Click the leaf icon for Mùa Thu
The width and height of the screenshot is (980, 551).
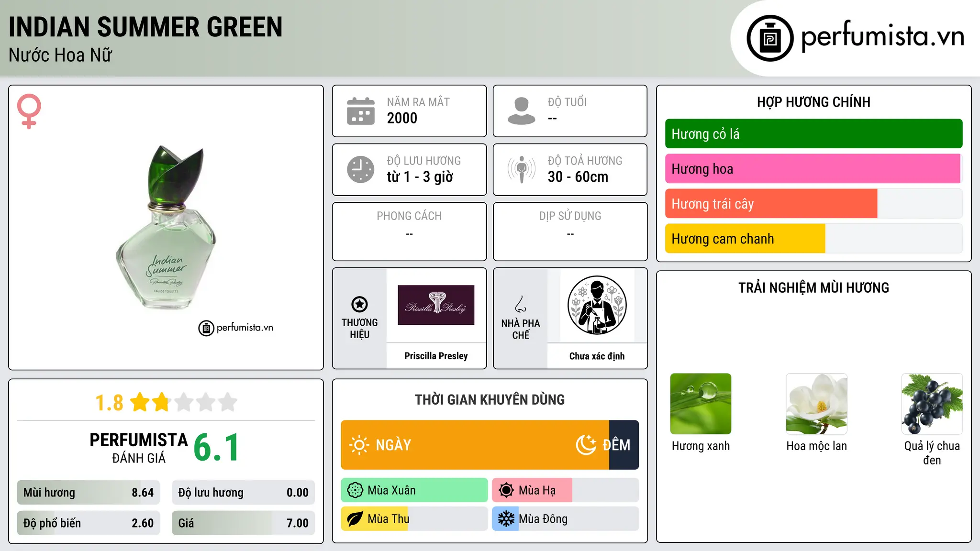click(355, 519)
